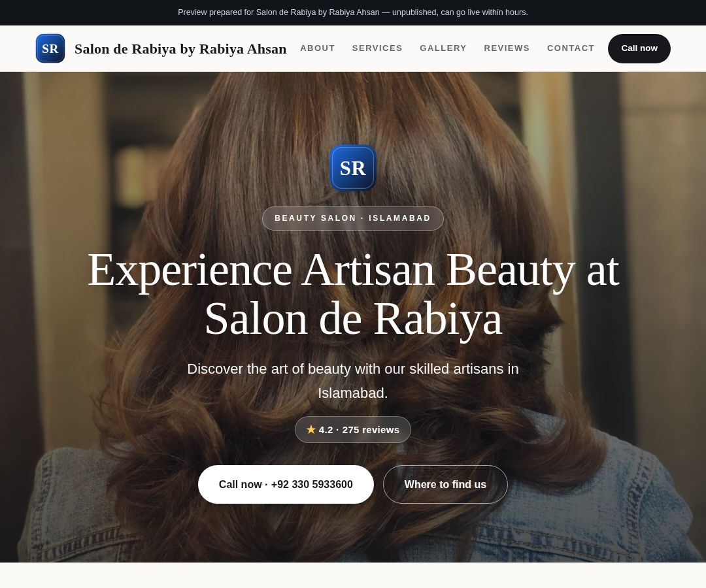Click the SR logo icon in the navbar
The image size is (706, 588).
point(50,48)
